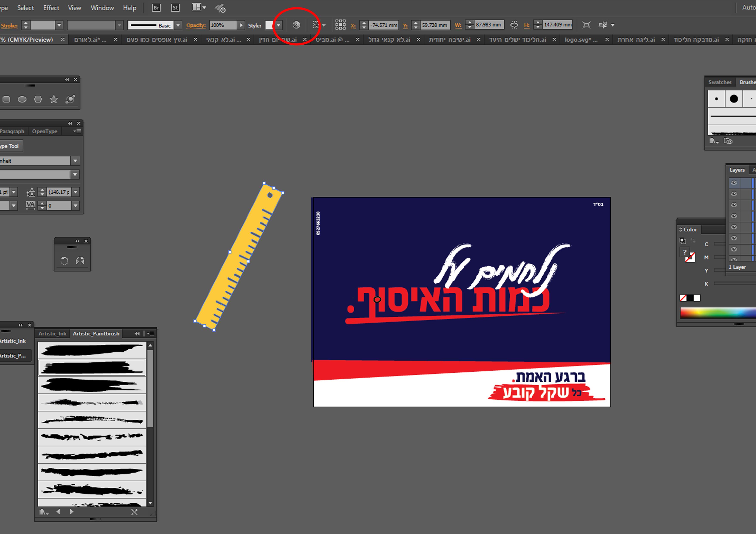The width and height of the screenshot is (756, 534).
Task: Pick a color from the CMYK spectrum bar
Action: 718,313
